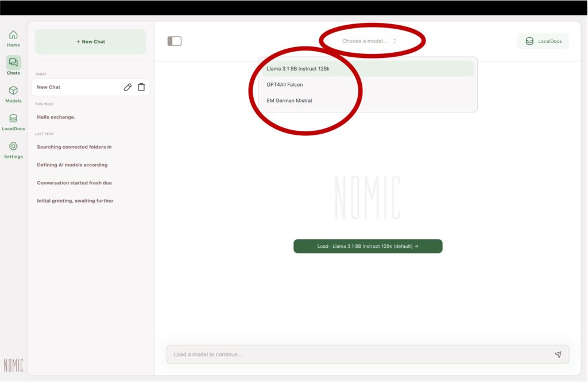Click the message input field
This screenshot has width=588, height=382.
coord(356,354)
